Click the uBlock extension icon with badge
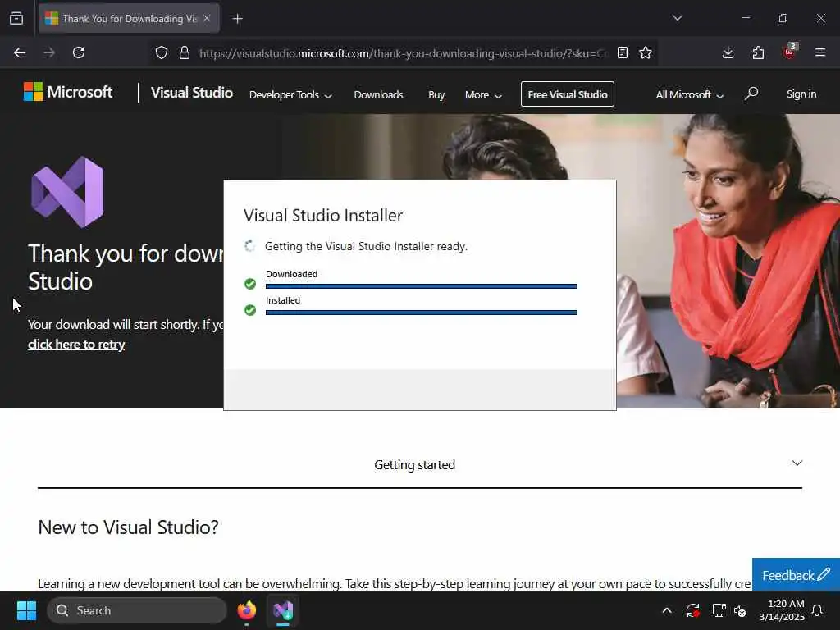This screenshot has height=630, width=840. click(x=789, y=52)
